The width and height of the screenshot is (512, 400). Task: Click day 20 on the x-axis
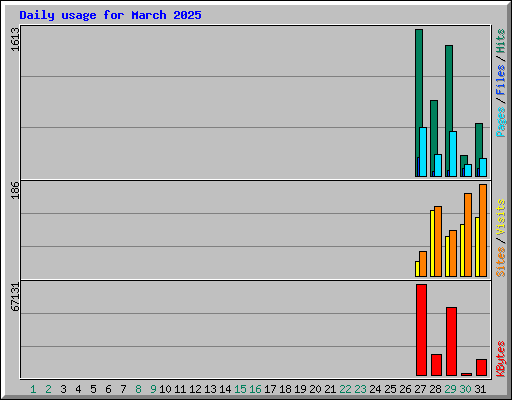click(x=315, y=389)
